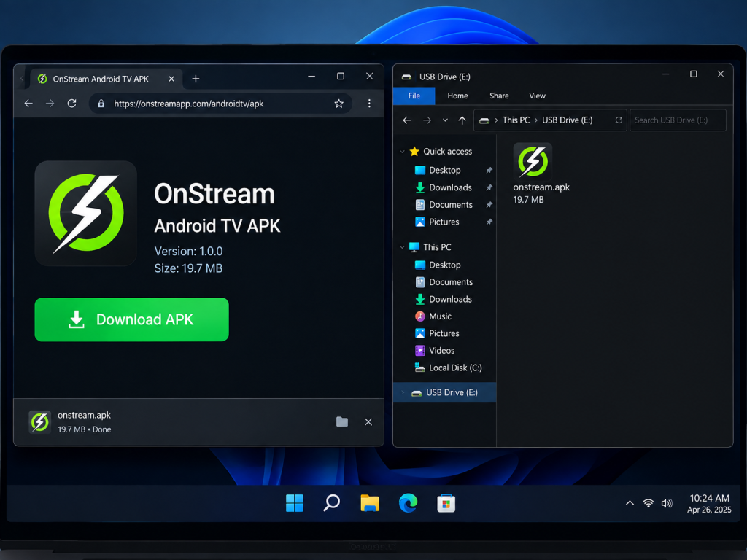
Task: Click the download bar OnStream file icon
Action: click(x=39, y=422)
